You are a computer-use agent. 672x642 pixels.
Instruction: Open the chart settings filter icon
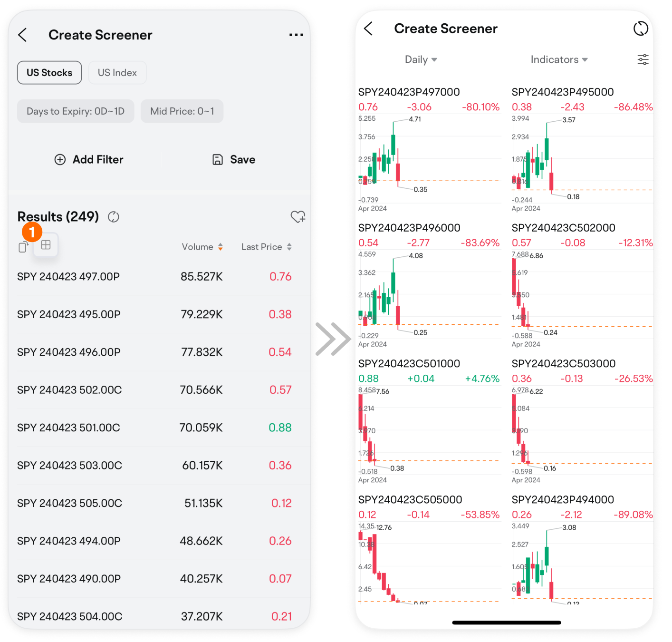coord(643,59)
